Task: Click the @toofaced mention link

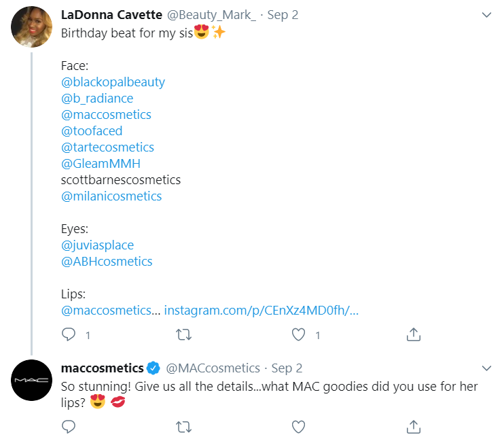Action: [92, 131]
